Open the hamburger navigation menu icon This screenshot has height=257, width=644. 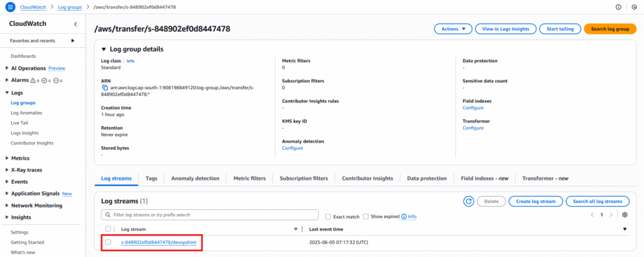coord(10,7)
